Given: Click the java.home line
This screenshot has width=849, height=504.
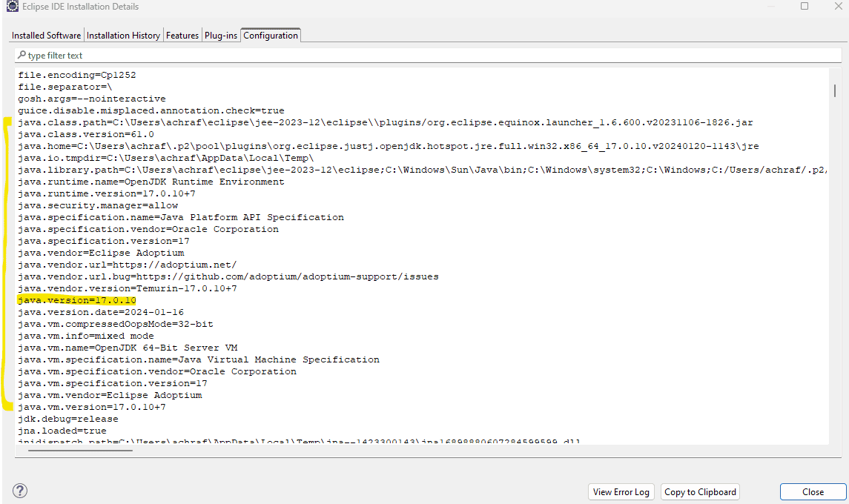Looking at the screenshot, I should pos(389,146).
